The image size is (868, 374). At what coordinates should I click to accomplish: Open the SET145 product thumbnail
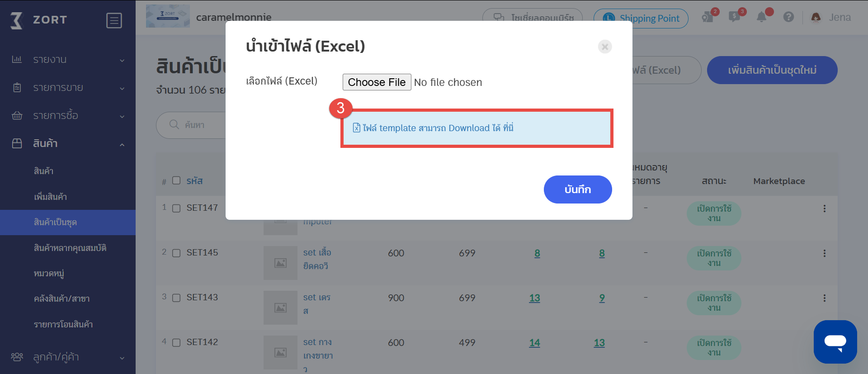(x=280, y=263)
